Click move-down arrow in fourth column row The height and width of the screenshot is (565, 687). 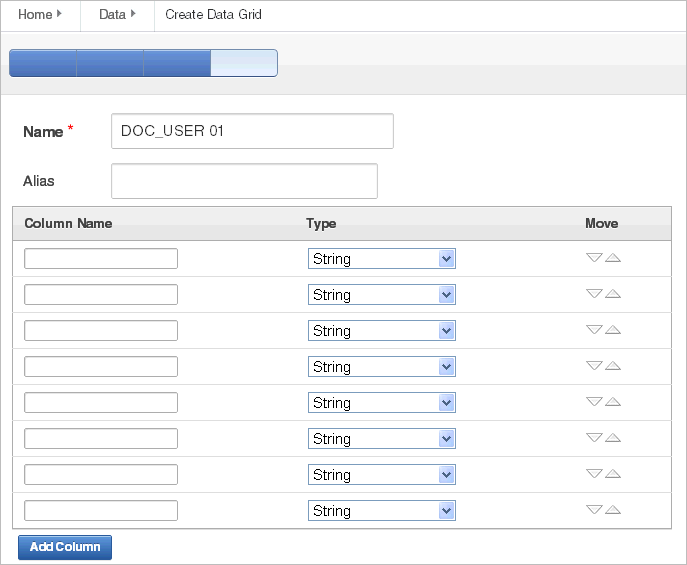594,365
